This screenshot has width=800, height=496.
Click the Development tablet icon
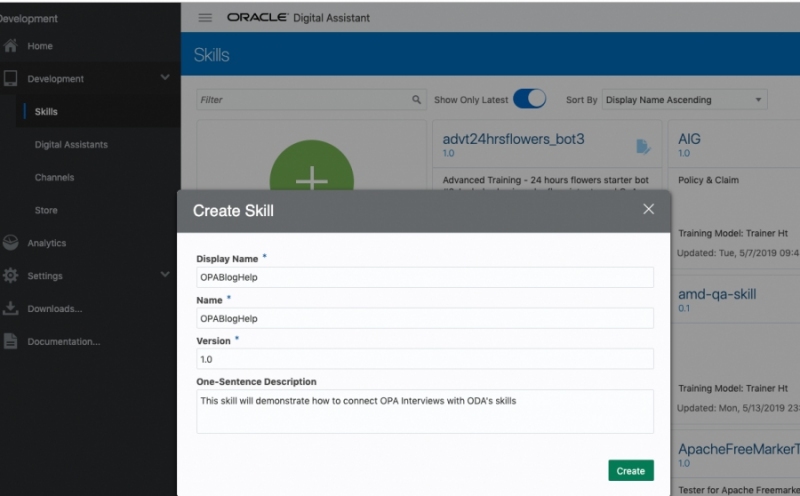pos(10,79)
